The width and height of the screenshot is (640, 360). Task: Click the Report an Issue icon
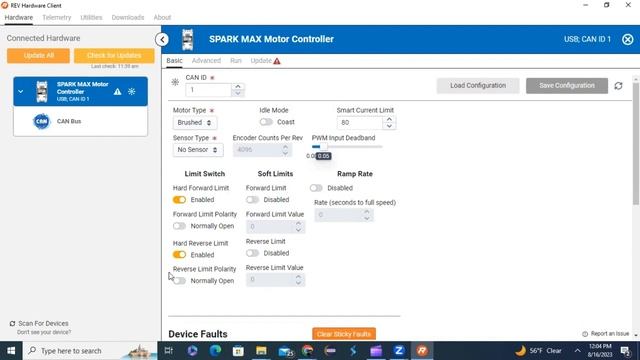click(x=585, y=334)
